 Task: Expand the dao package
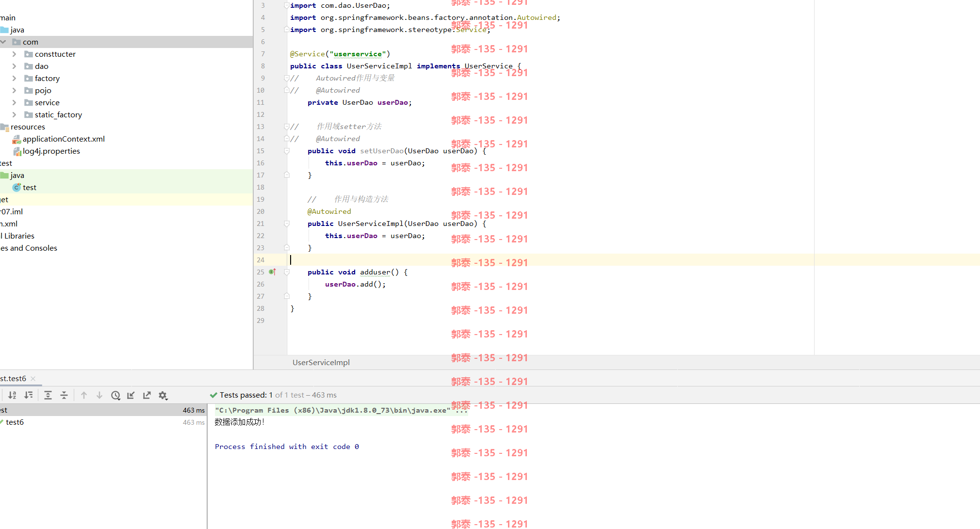[x=14, y=66]
